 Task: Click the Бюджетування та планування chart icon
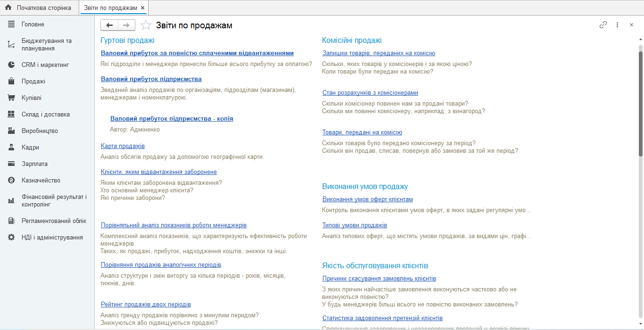pos(11,45)
